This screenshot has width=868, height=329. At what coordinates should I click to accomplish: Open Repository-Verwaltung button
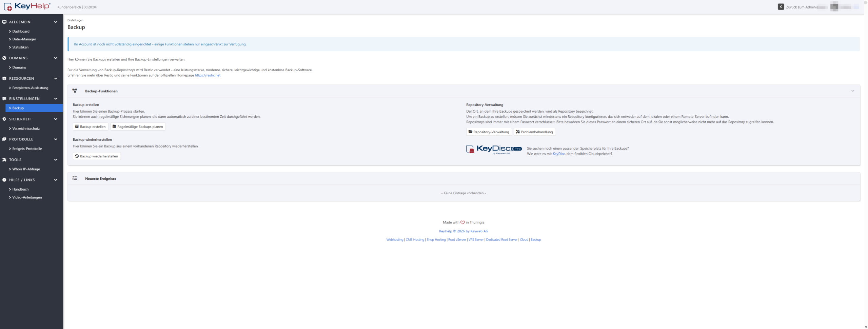[489, 132]
